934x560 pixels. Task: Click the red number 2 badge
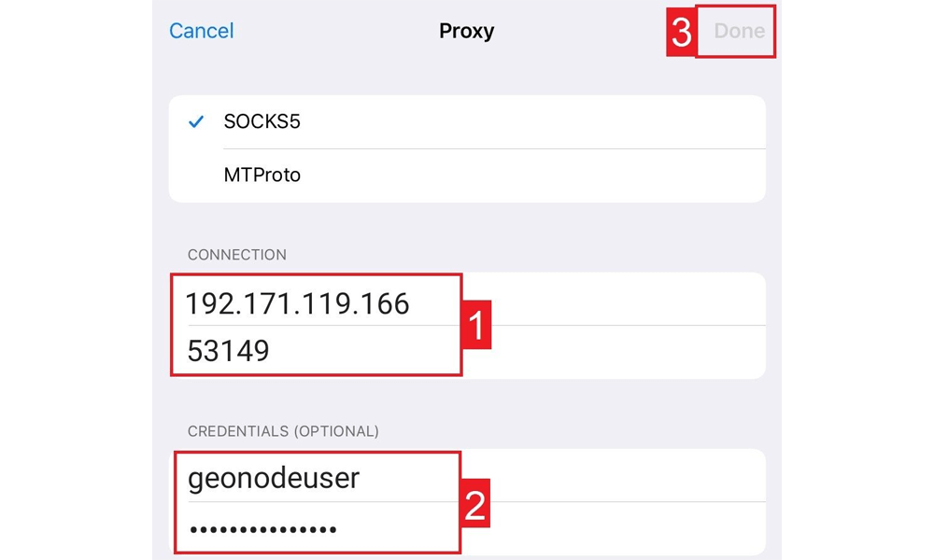(474, 505)
